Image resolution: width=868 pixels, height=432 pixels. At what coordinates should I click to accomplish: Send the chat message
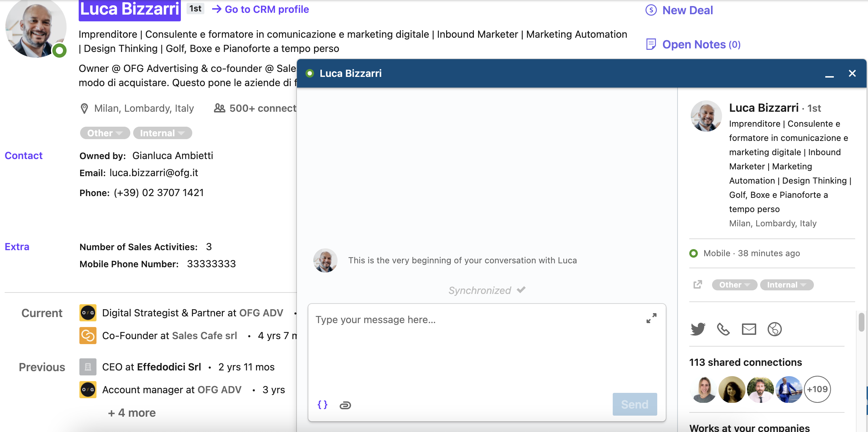coord(635,404)
